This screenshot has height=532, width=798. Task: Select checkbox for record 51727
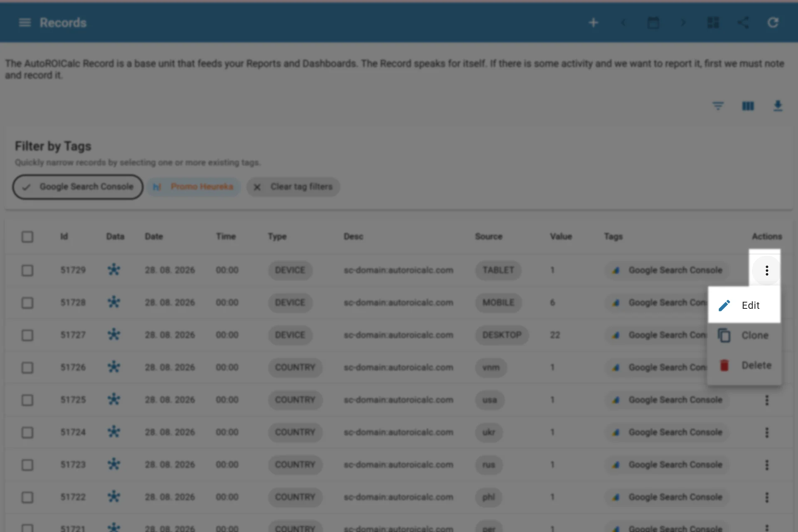(x=27, y=335)
